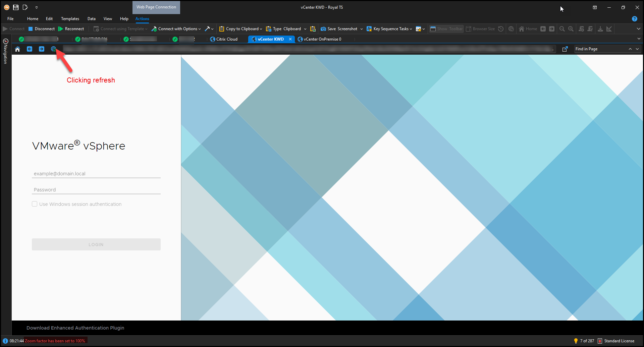This screenshot has height=347, width=644.
Task: Click the Disconnect button
Action: 41,29
